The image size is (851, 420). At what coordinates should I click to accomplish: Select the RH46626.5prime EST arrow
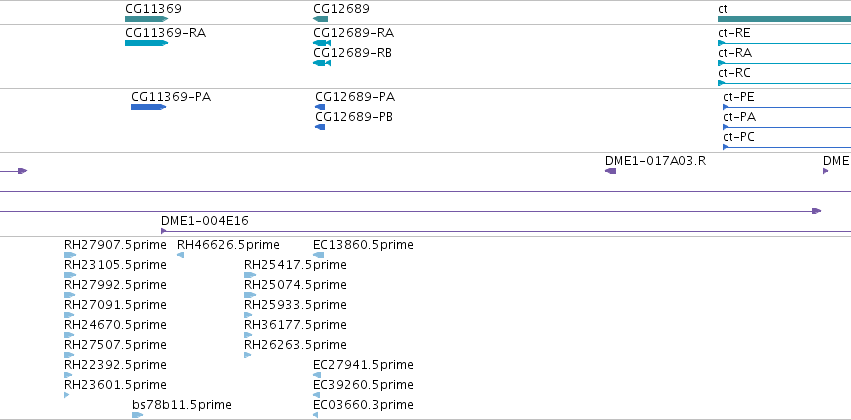[181, 255]
